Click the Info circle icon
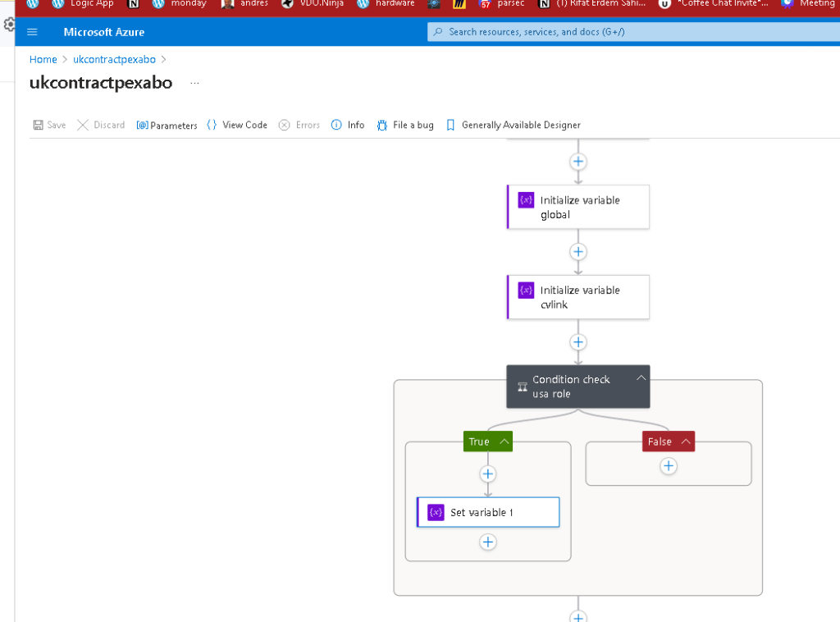The width and height of the screenshot is (840, 622). [x=336, y=125]
